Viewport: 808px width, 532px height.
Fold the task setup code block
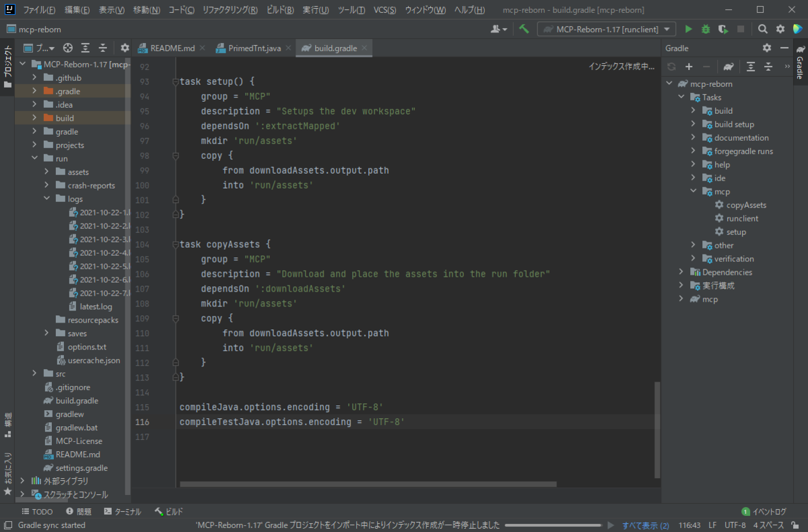[x=176, y=81]
